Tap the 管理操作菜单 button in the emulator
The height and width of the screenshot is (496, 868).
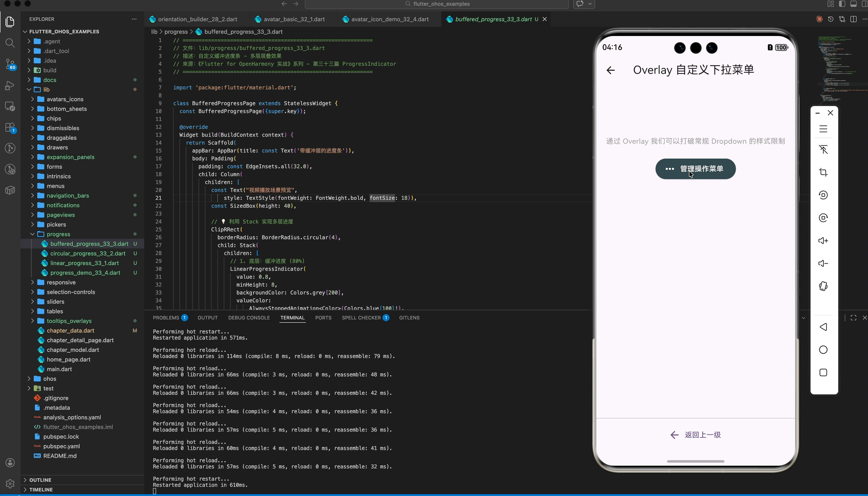(695, 169)
